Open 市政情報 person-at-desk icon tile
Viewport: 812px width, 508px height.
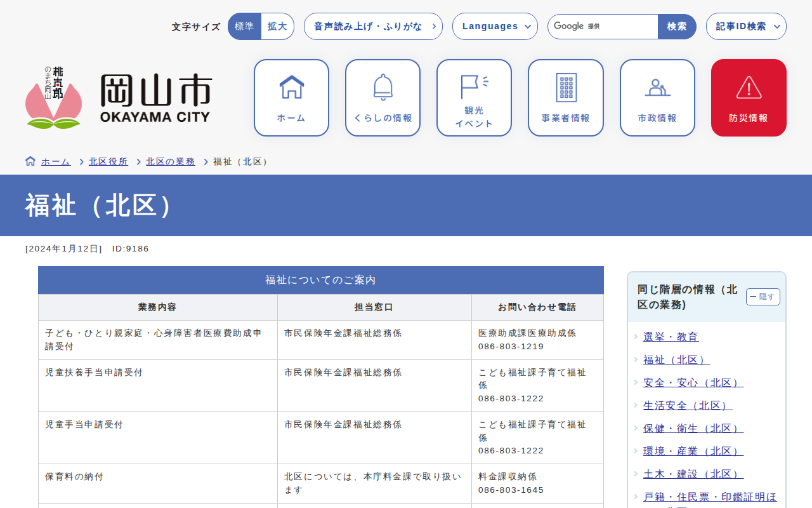coord(657,98)
